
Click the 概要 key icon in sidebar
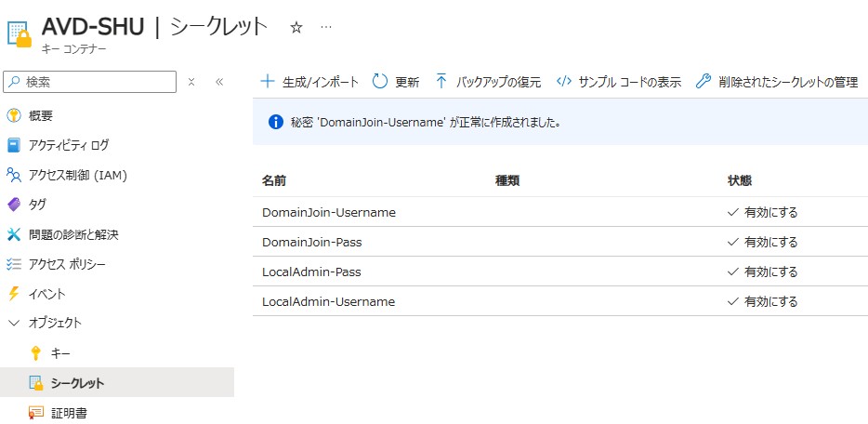pyautogui.click(x=14, y=116)
